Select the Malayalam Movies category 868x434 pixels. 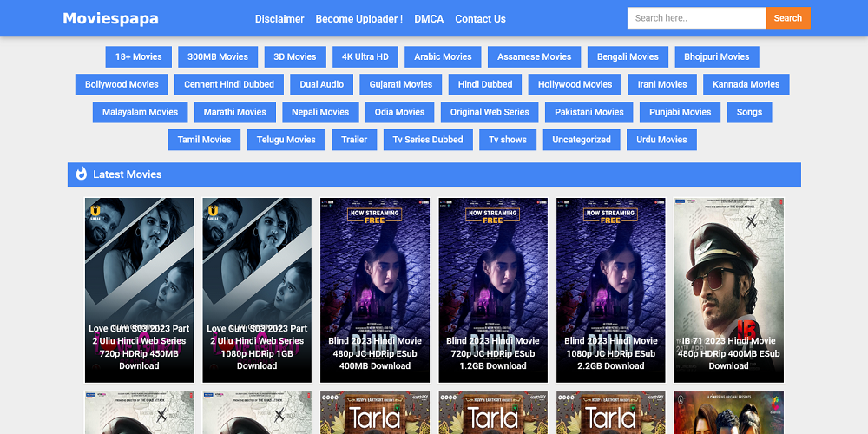[x=140, y=112]
